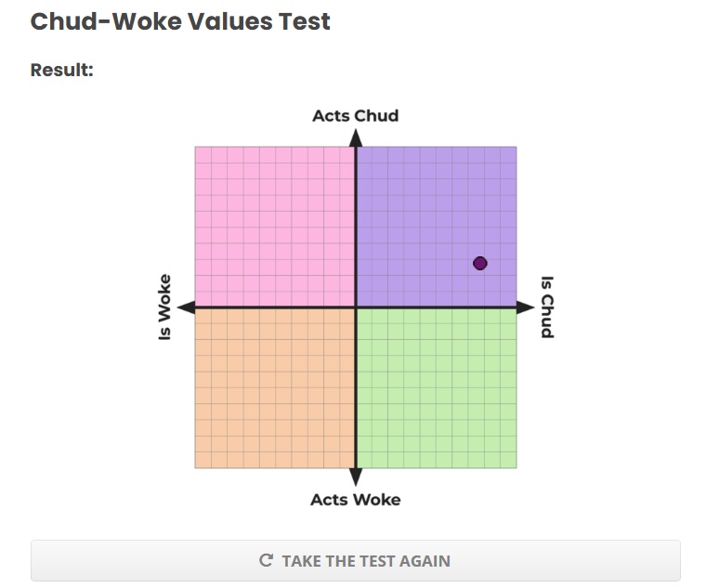Click the downward arrow at Acts Woke axis

pos(356,477)
